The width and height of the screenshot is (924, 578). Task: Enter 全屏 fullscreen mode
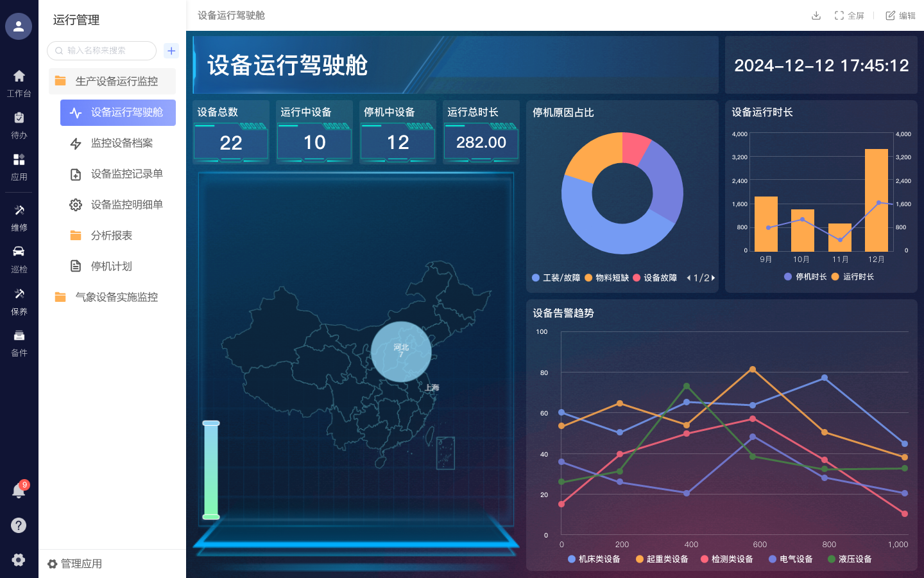pyautogui.click(x=849, y=15)
